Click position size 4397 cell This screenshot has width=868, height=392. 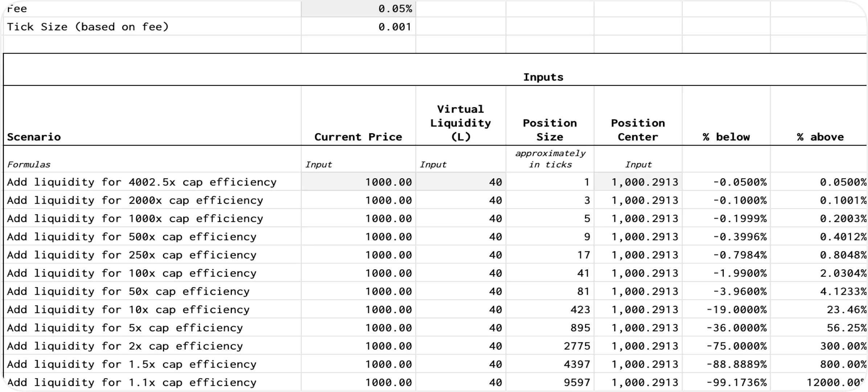[x=550, y=364]
